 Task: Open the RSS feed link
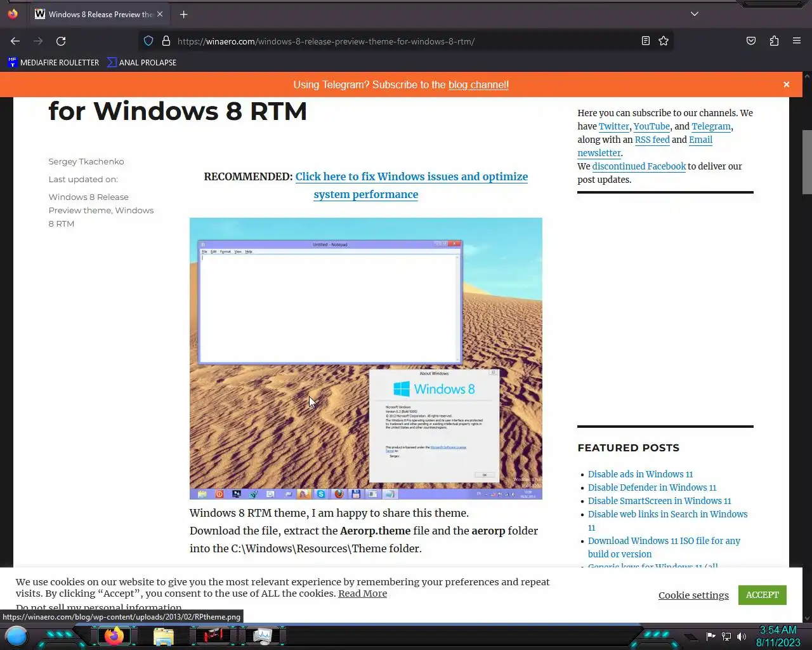click(x=652, y=140)
